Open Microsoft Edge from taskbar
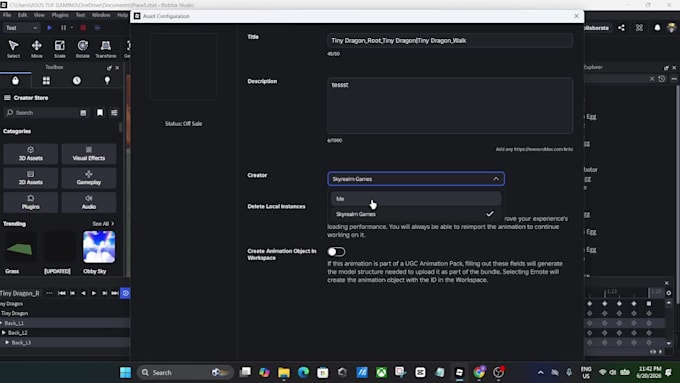Viewport: 680px width, 383px height. click(303, 372)
